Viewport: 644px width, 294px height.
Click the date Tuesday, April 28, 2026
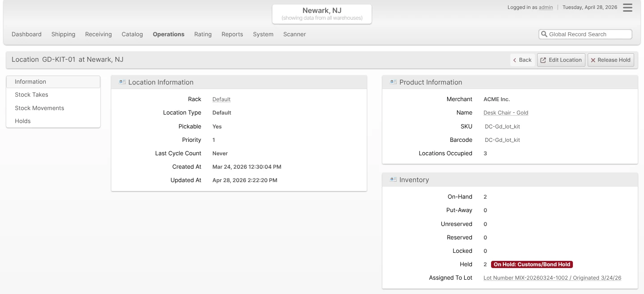[590, 8]
